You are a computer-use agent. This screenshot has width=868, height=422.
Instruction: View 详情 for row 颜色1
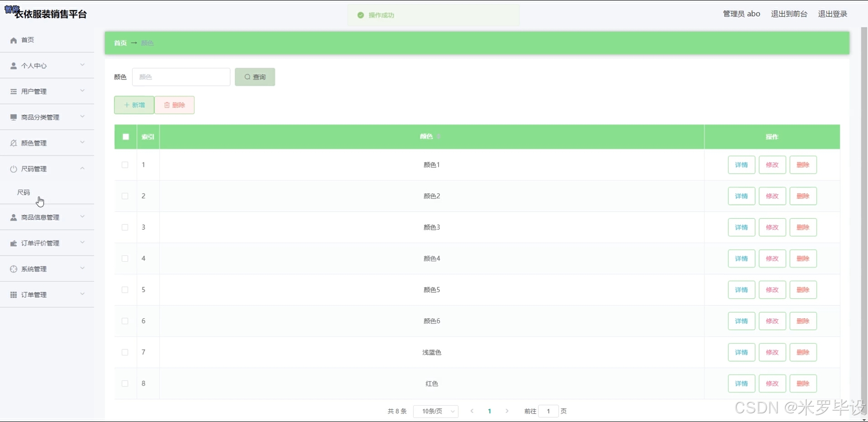coord(741,165)
